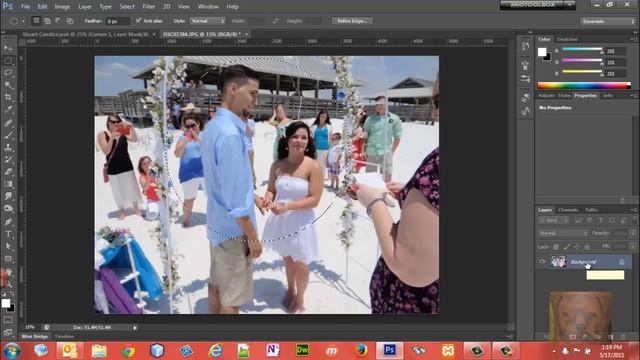Select the Rectangle shape tool
This screenshot has height=360, width=640.
(8, 258)
